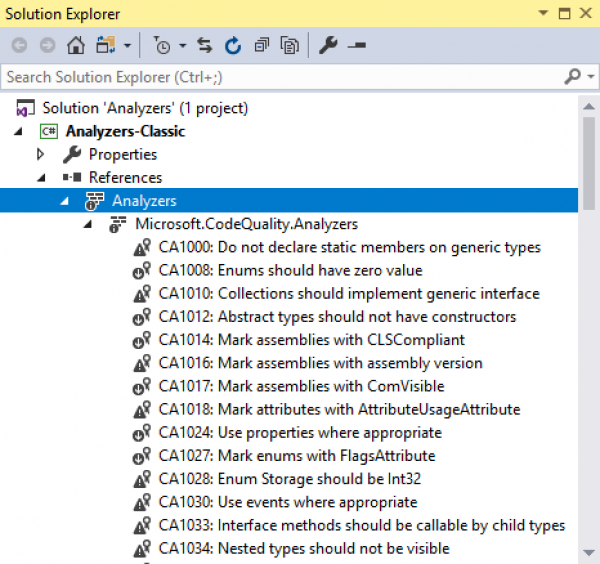
Task: Select CA1024: Use properties where appropriate
Action: pyautogui.click(x=300, y=433)
